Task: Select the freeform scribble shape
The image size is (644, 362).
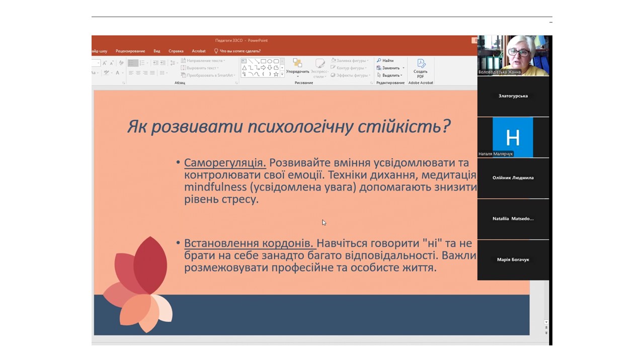Action: point(244,74)
